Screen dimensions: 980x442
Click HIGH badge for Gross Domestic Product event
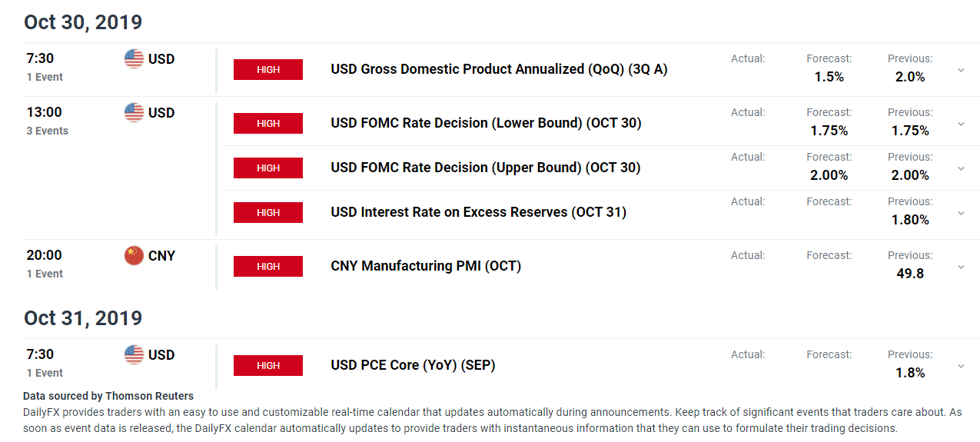click(268, 69)
